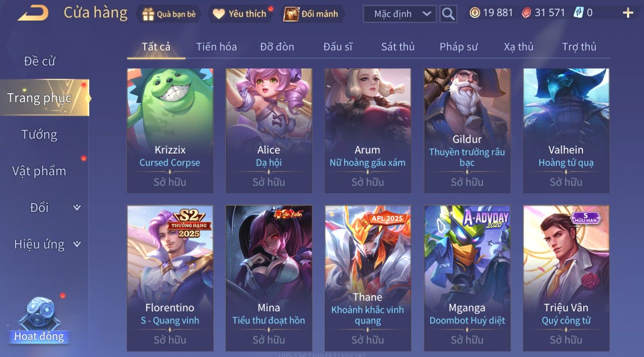Switch to the Sát thủ tab

pyautogui.click(x=398, y=47)
